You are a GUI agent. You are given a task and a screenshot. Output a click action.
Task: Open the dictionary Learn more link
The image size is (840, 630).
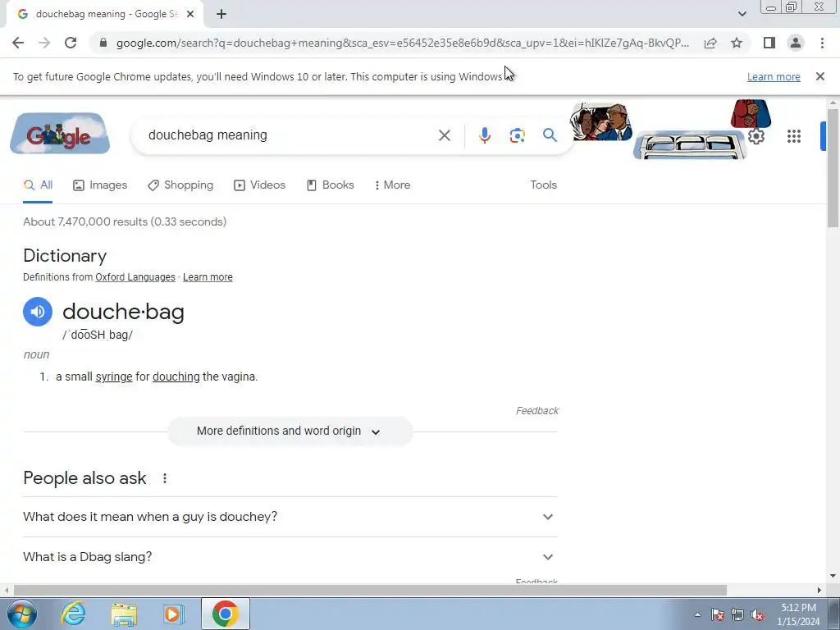pos(208,277)
